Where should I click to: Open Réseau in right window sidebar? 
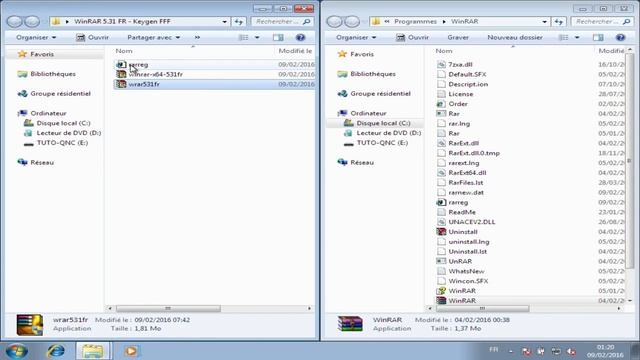(x=362, y=162)
